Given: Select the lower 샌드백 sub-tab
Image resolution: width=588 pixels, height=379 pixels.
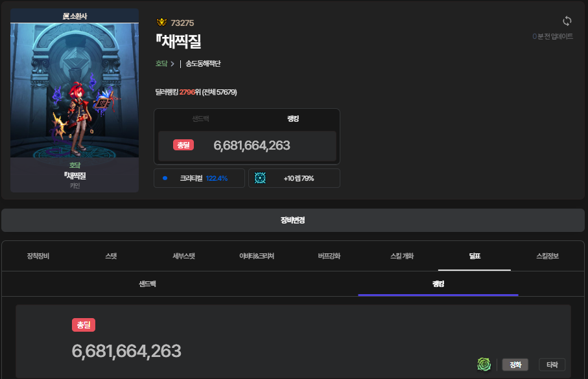Looking at the screenshot, I should coord(147,284).
